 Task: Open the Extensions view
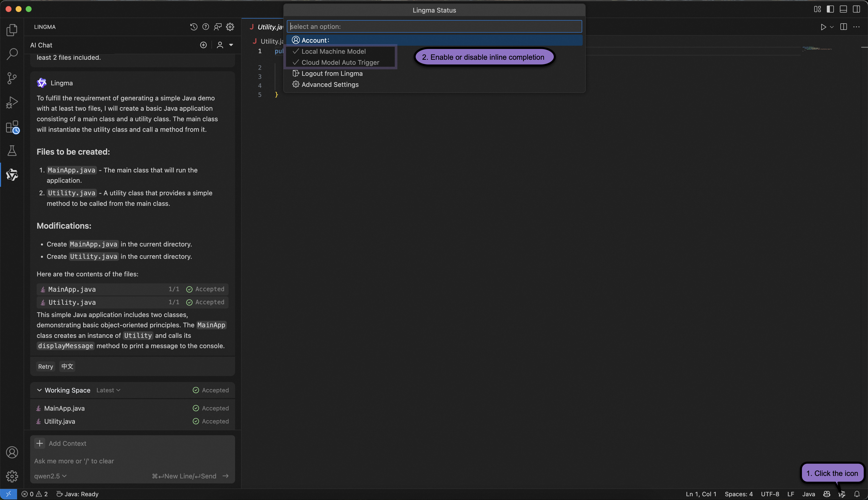12,127
